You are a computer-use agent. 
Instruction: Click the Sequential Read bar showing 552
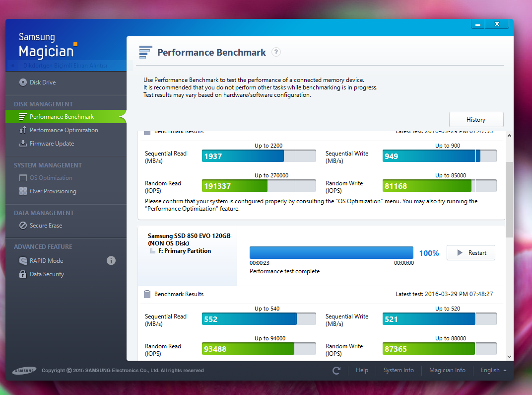point(259,319)
